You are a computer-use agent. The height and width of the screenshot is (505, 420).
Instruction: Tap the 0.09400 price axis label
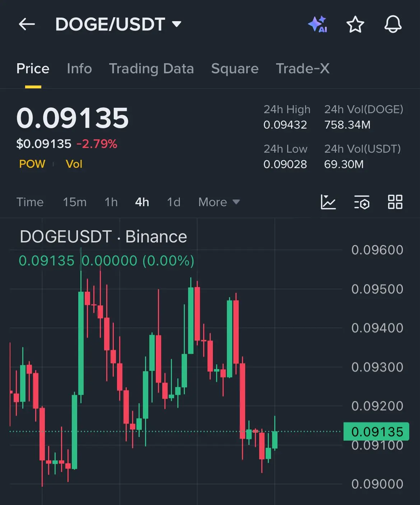[377, 328]
